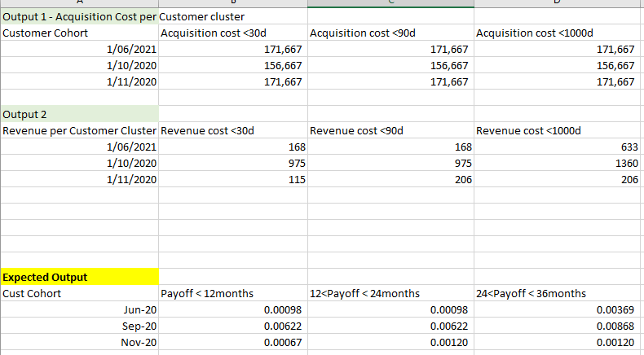This screenshot has height=355, width=644.
Task: Click 171,667 for 1/11/2020 under Acquisition cost <1000d
Action: click(559, 81)
